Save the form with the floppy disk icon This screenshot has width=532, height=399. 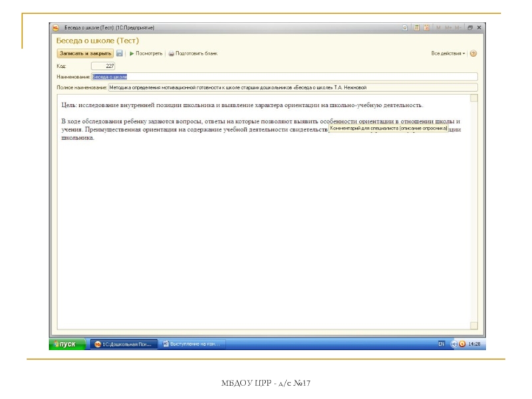[x=120, y=53]
